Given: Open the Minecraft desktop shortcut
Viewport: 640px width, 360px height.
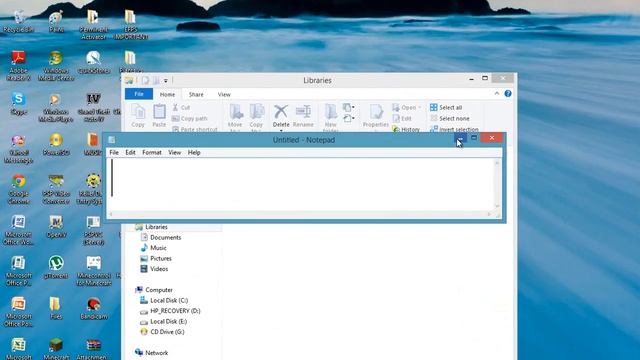Looking at the screenshot, I should 56,349.
